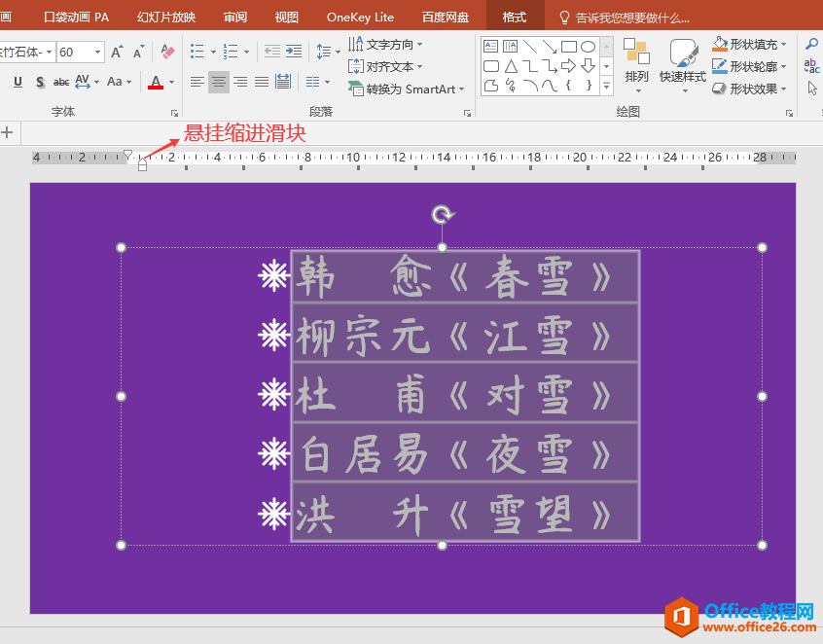Viewport: 823px width, 644px height.
Task: Click the red font color swatch
Action: 156,82
